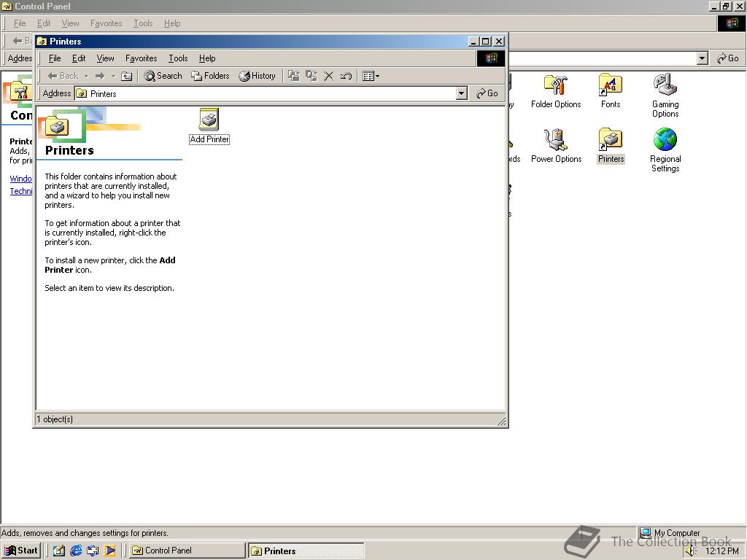This screenshot has height=560, width=747.
Task: Click Forward arrow in Printers toolbar
Action: [100, 76]
